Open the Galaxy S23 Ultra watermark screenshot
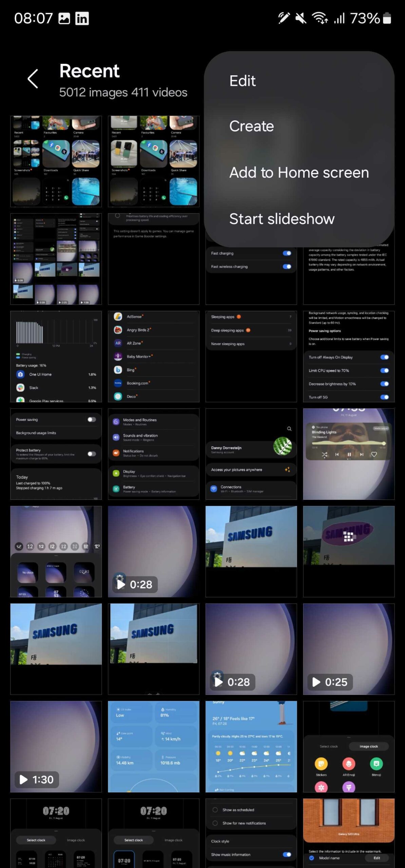The width and height of the screenshot is (405, 868). pyautogui.click(x=348, y=832)
